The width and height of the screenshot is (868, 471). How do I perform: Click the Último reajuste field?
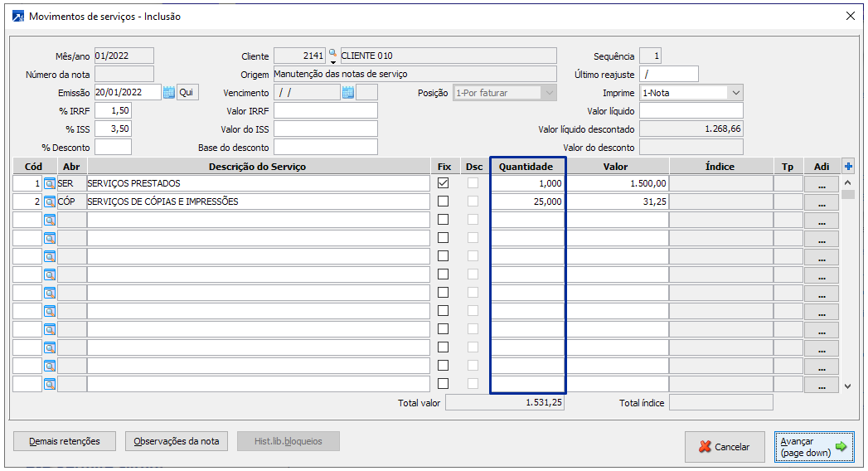[x=669, y=74]
